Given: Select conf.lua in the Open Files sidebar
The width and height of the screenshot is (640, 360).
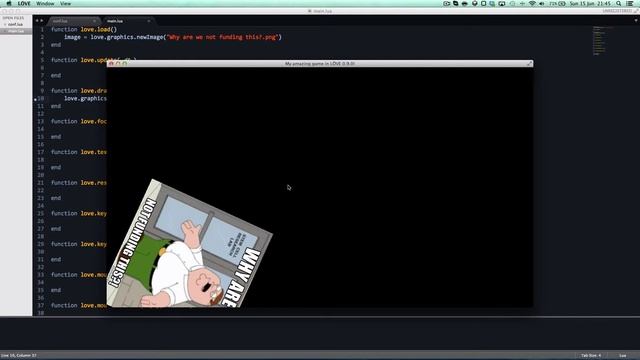Looking at the screenshot, I should coord(16,24).
